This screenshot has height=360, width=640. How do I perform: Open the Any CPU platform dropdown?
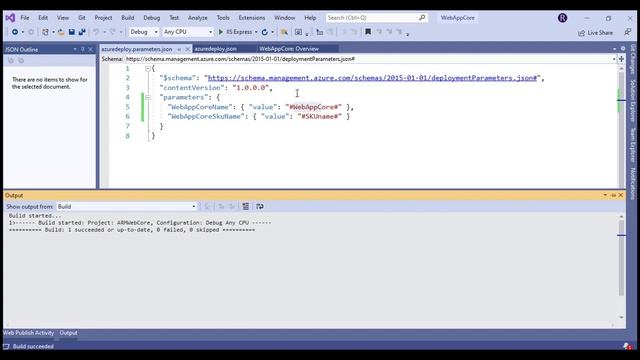(x=188, y=32)
